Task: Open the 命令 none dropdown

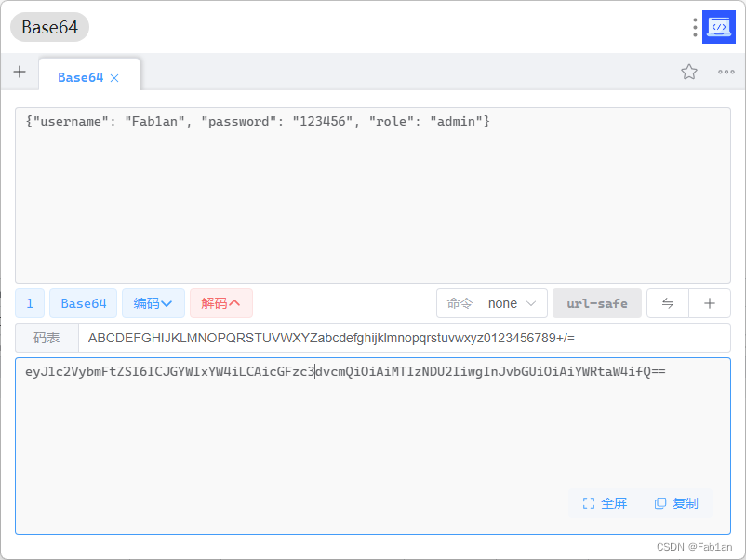Action: pyautogui.click(x=492, y=303)
